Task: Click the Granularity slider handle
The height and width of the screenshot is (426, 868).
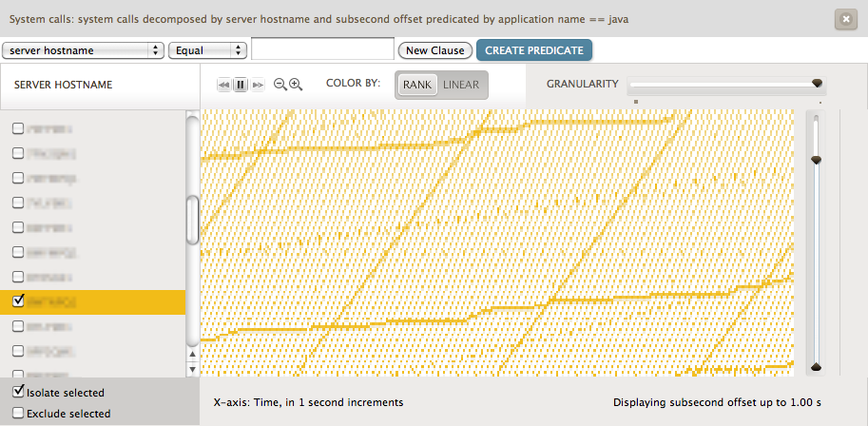Action: [817, 84]
